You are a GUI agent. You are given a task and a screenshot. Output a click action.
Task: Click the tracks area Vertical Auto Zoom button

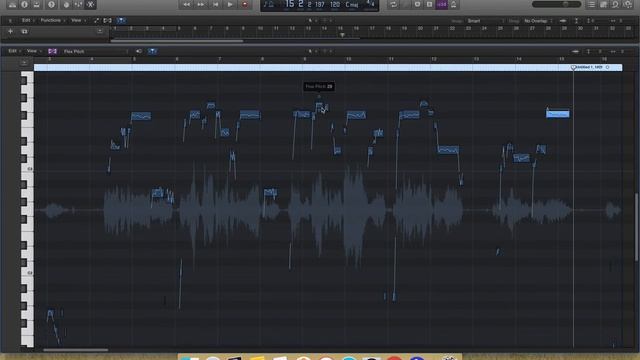point(576,21)
